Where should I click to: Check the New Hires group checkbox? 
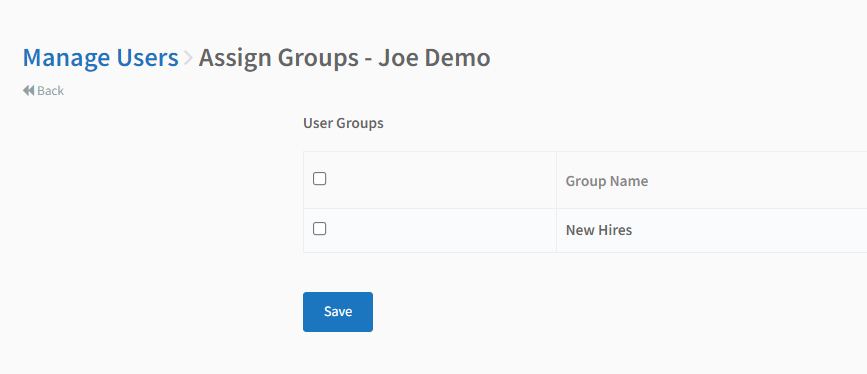pyautogui.click(x=320, y=228)
